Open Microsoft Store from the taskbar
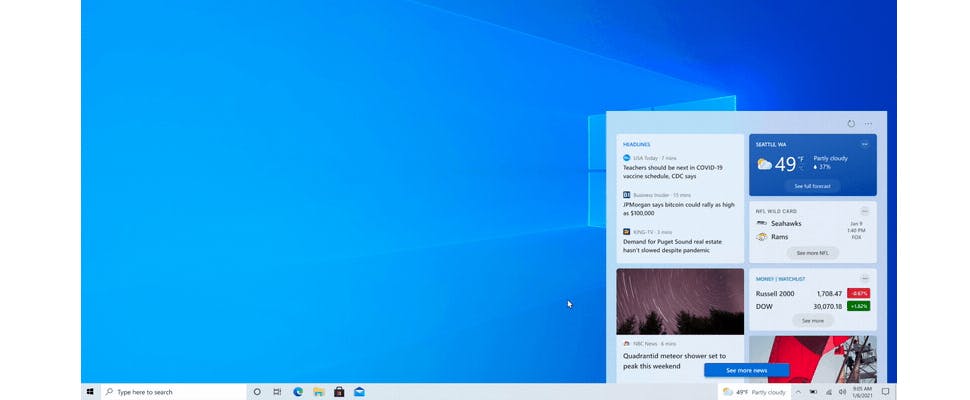 (x=339, y=392)
